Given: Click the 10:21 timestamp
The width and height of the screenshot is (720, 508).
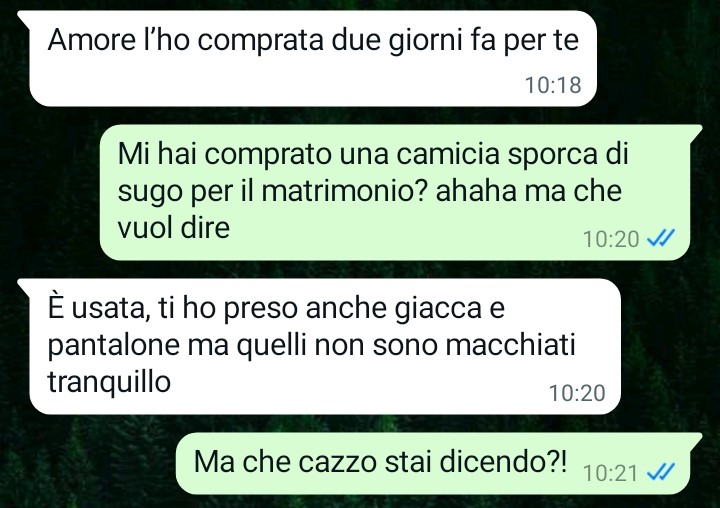Looking at the screenshot, I should pyautogui.click(x=610, y=473).
